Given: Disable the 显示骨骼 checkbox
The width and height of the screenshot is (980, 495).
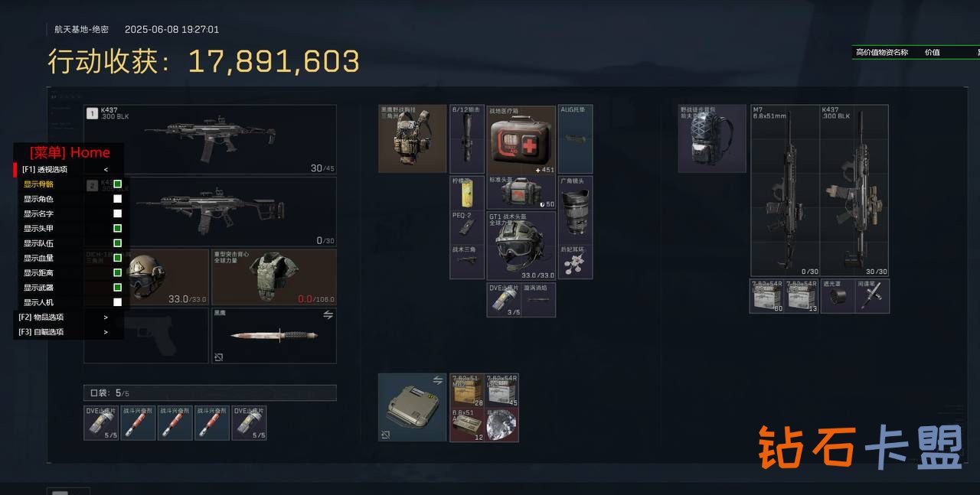Looking at the screenshot, I should pos(118,184).
